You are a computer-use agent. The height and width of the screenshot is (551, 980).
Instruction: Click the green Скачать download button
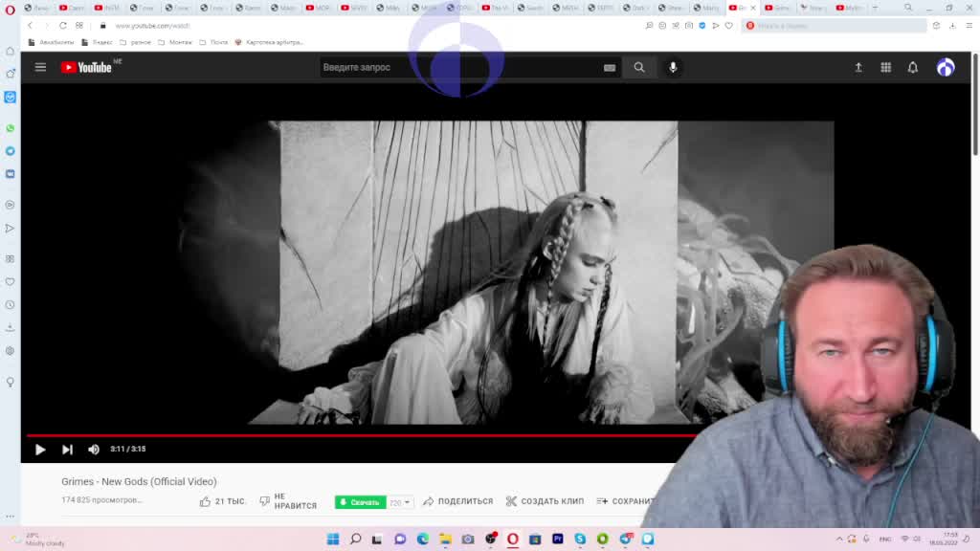pos(360,502)
